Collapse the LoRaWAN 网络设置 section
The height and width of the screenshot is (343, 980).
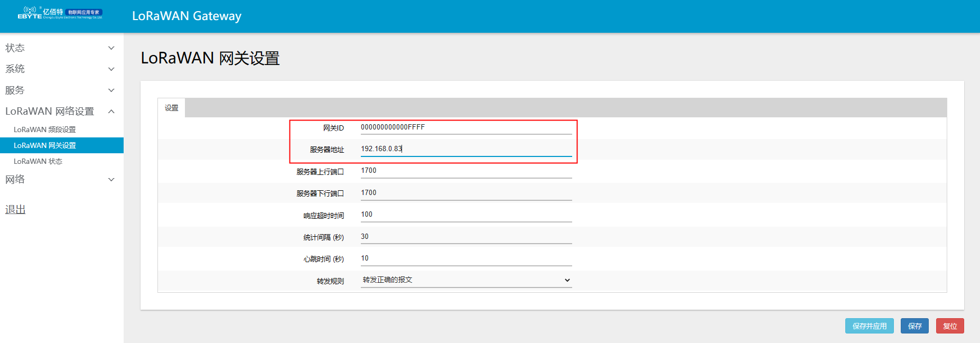click(111, 112)
